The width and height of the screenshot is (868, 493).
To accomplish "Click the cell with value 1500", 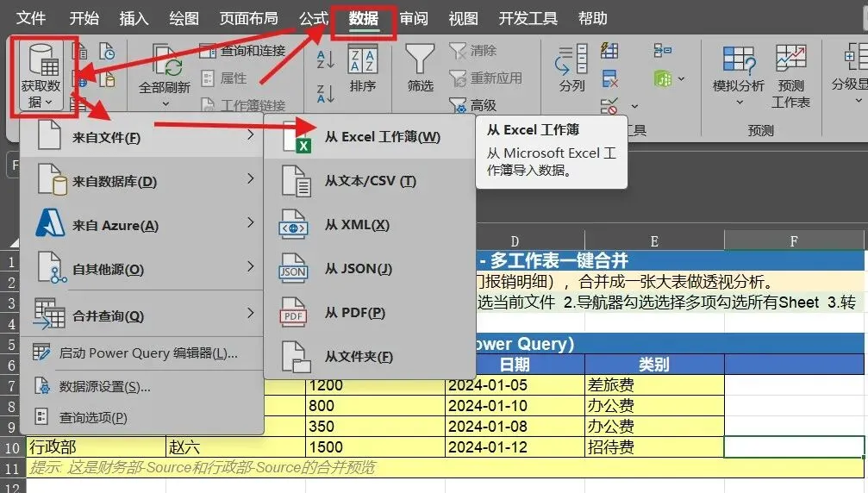I will 375,447.
